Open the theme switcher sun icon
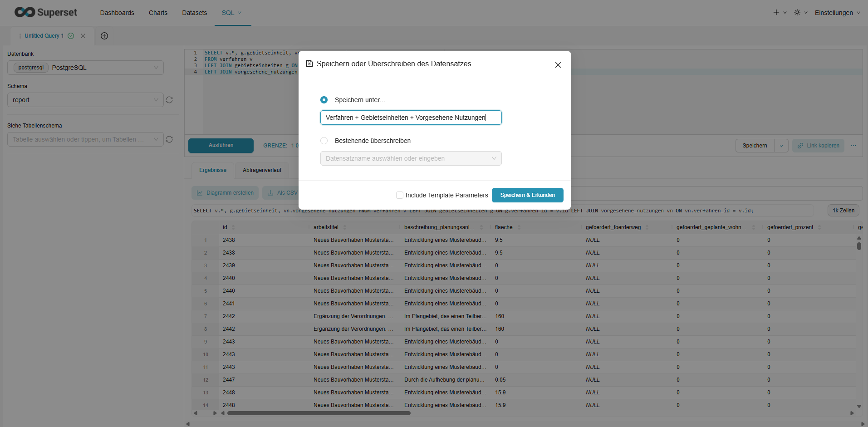 [x=797, y=13]
